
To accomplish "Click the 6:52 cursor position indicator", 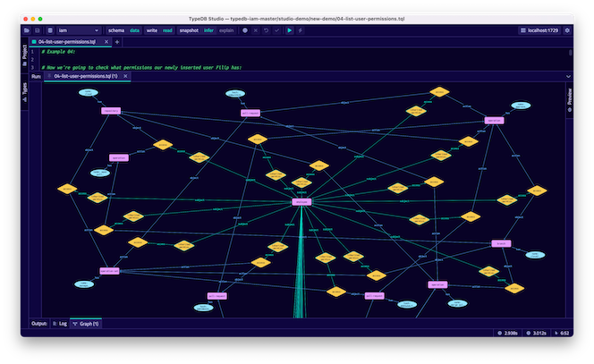I will pos(562,334).
